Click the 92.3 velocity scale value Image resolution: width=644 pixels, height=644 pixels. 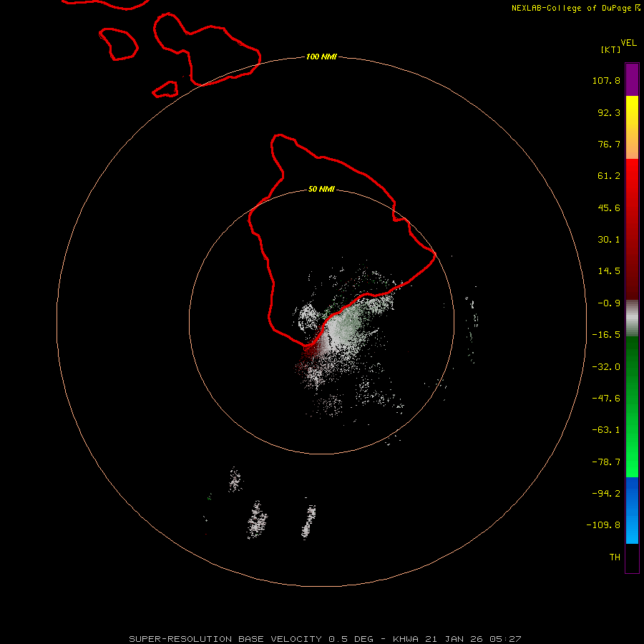(x=609, y=112)
